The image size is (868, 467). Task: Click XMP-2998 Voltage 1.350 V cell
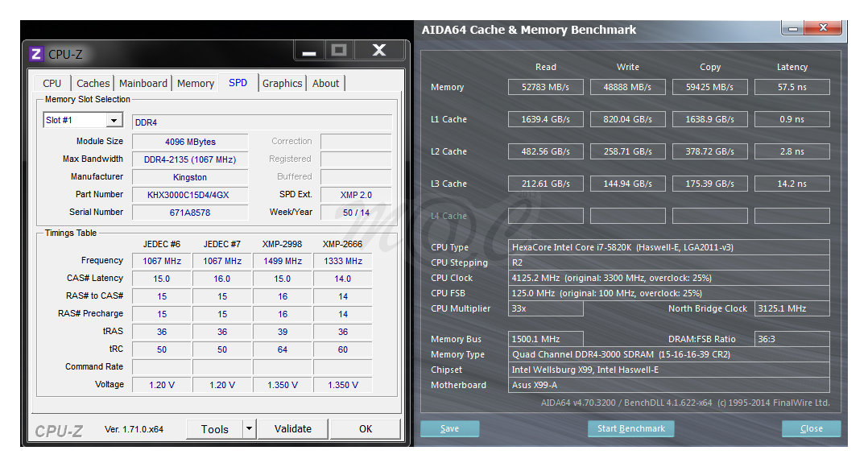pos(283,385)
